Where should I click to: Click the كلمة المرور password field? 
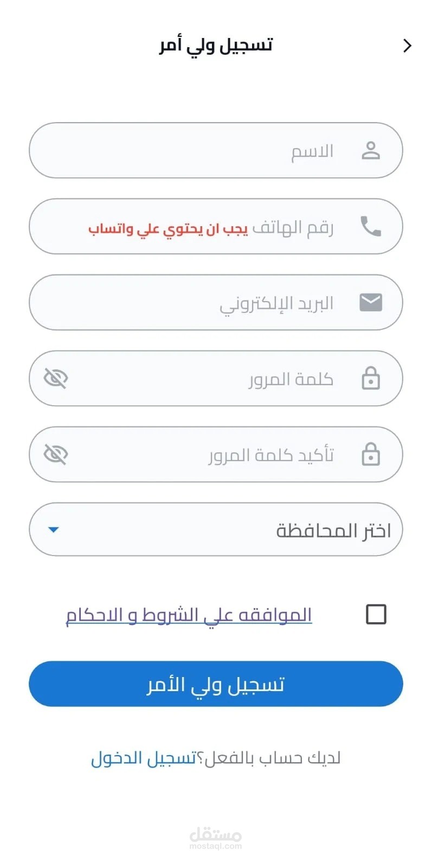coord(216,378)
